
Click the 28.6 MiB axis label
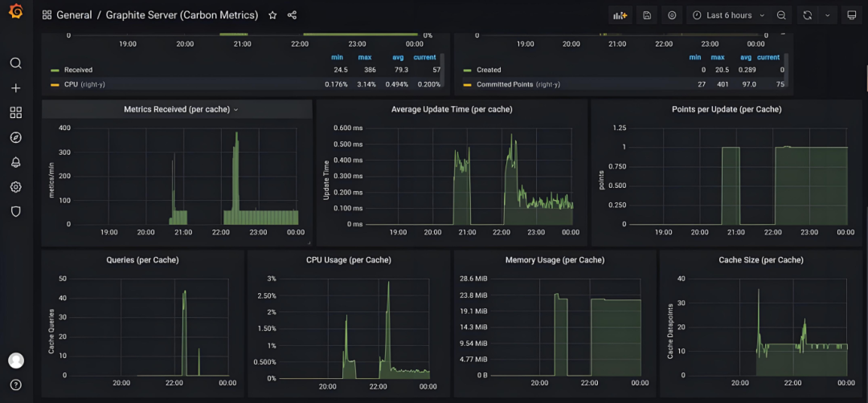pos(473,279)
